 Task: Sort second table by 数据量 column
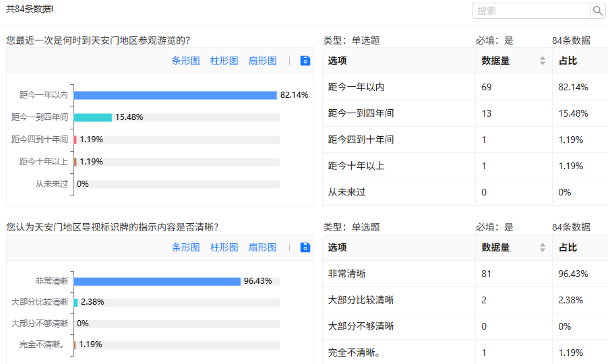[x=543, y=248]
